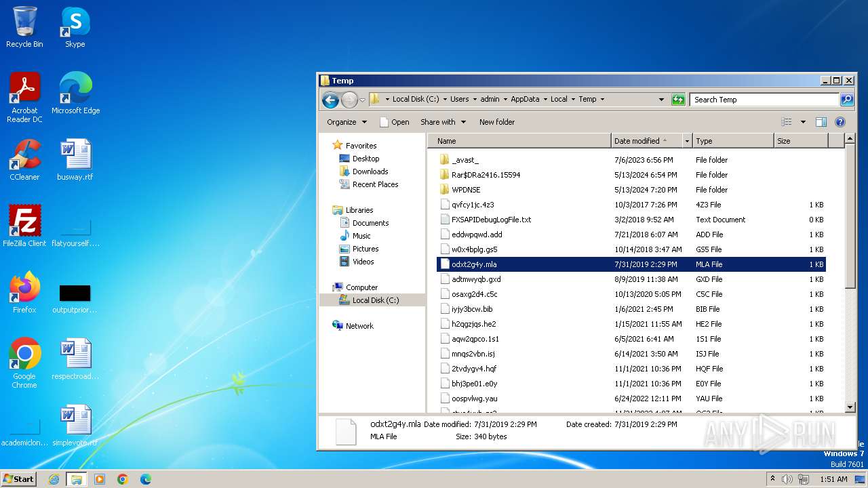Create a New folder
The width and height of the screenshot is (868, 488).
pyautogui.click(x=497, y=122)
